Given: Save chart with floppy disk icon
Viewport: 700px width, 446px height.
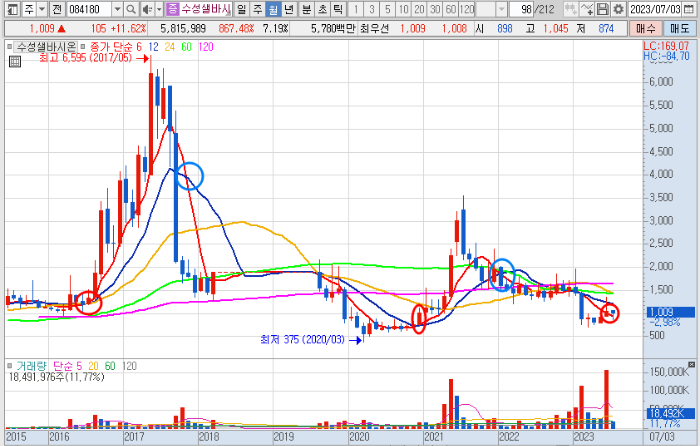Looking at the screenshot, I should (602, 9).
